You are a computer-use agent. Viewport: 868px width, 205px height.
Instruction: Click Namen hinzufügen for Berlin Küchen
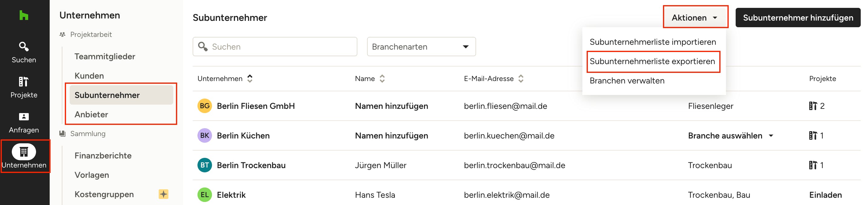(x=392, y=136)
